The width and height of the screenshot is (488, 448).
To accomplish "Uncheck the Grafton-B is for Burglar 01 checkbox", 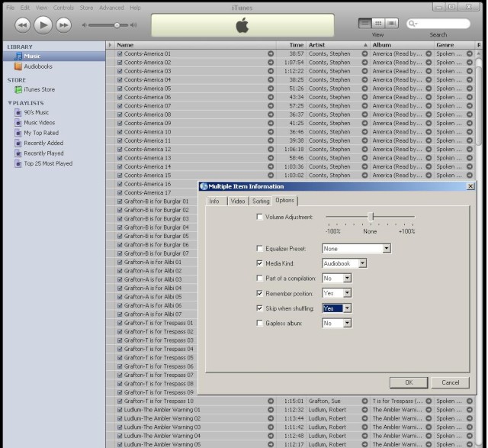I will [120, 201].
